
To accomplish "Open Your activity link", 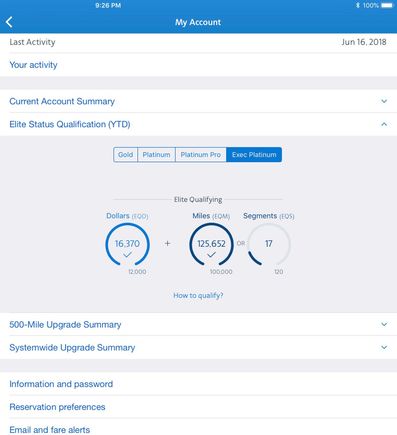I will pyautogui.click(x=33, y=65).
